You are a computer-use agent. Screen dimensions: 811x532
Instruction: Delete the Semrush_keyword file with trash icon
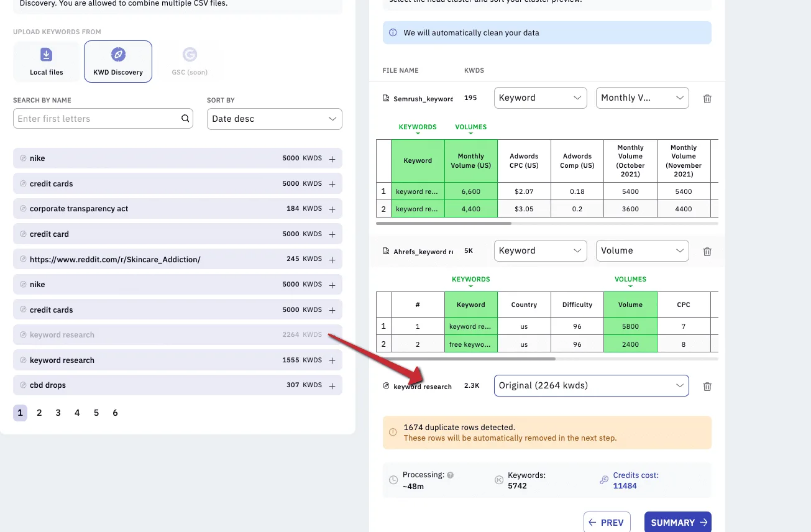(707, 99)
